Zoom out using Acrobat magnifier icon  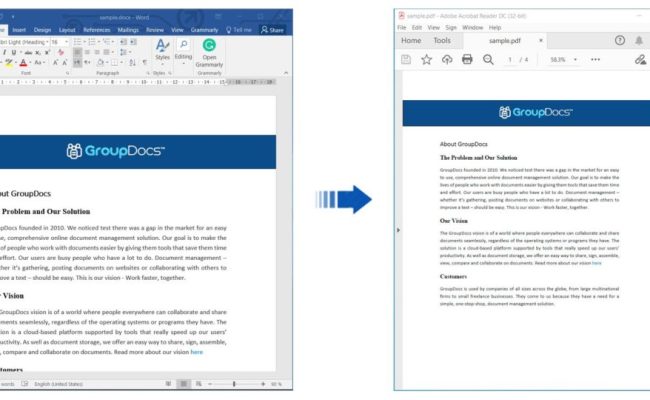click(488, 60)
